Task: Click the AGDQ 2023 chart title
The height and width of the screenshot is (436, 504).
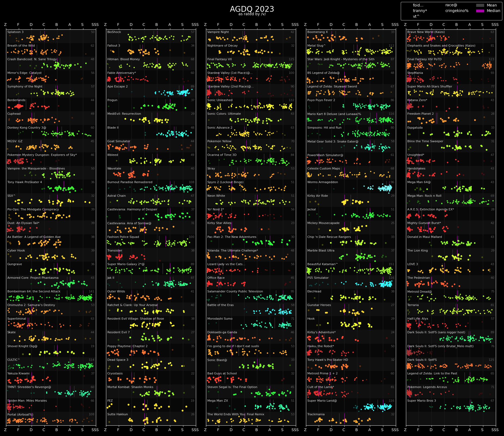Action: pos(252,9)
